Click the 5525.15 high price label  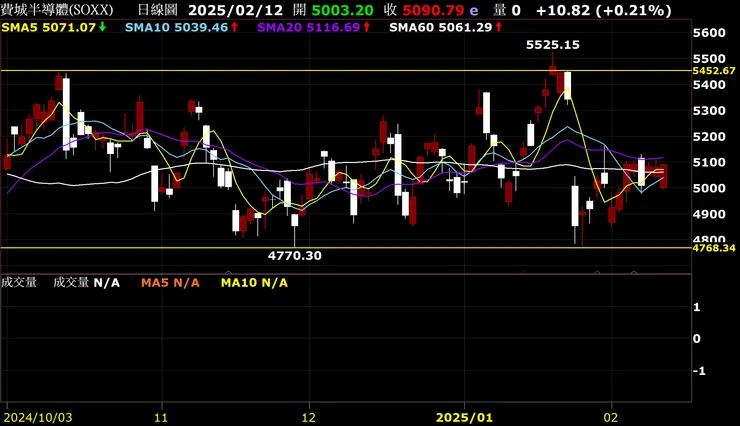(x=553, y=45)
